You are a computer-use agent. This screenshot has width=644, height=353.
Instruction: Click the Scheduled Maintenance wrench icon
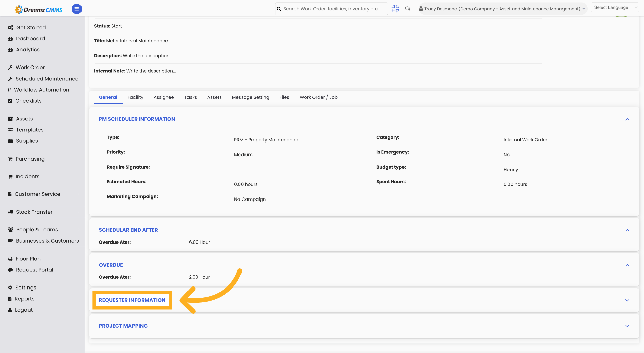pyautogui.click(x=10, y=79)
